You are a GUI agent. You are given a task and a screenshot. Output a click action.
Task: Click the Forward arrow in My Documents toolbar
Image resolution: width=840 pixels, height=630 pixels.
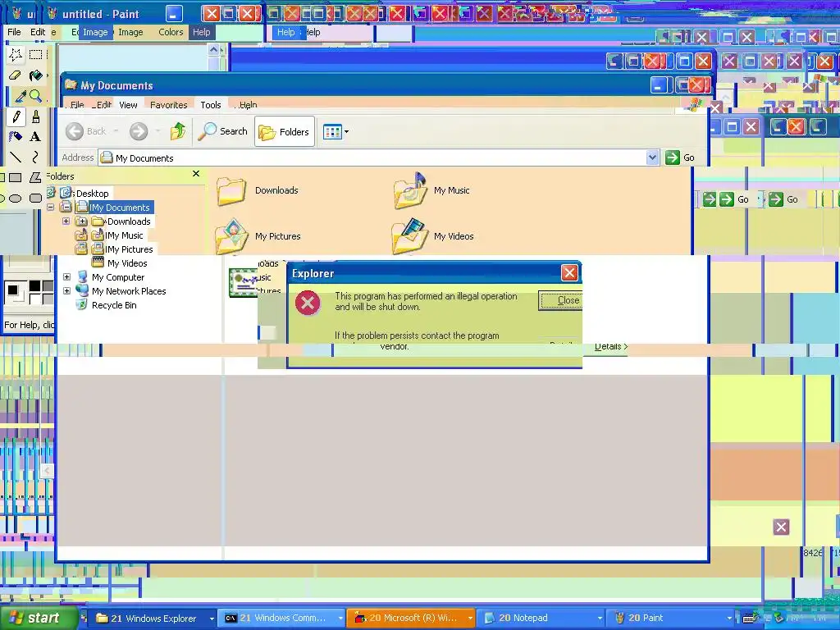[139, 130]
